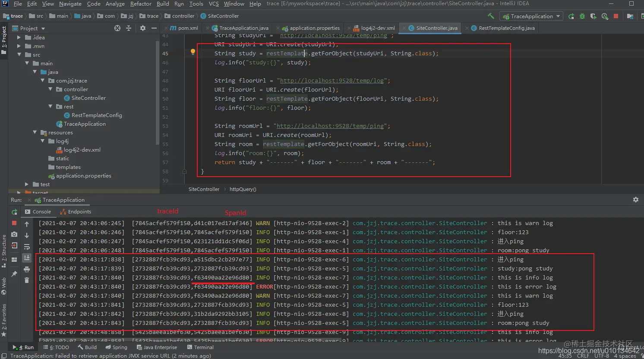Image resolution: width=644 pixels, height=359 pixels.
Task: Toggle the Favorites side tool window
Action: pos(4,320)
